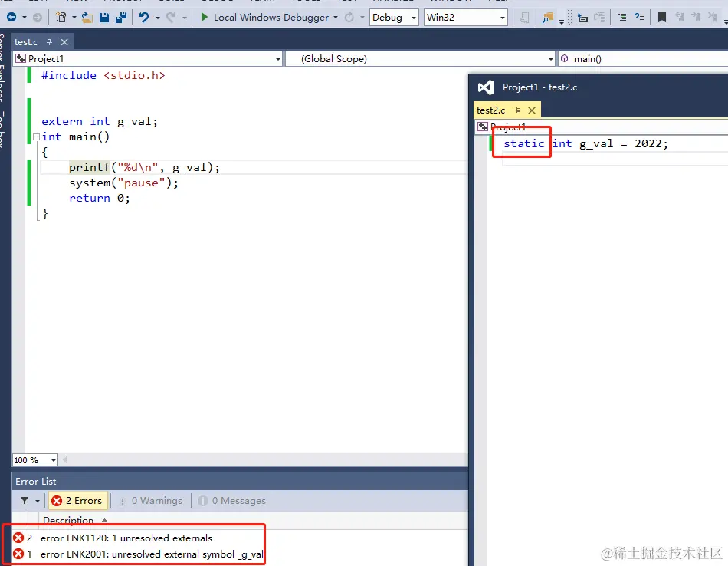
Task: Close the test2.c tab
Action: [x=532, y=110]
